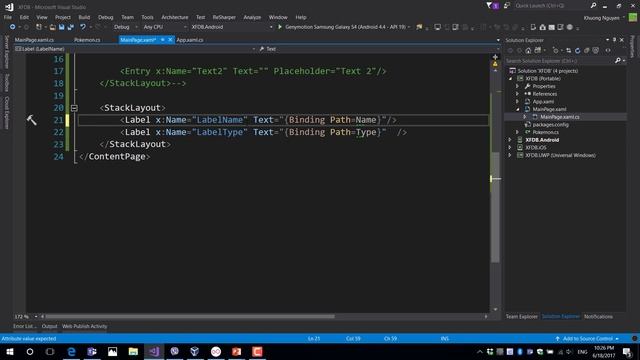Viewport: 640px width, 360px height.
Task: Click Add to Source Control
Action: coord(587,339)
